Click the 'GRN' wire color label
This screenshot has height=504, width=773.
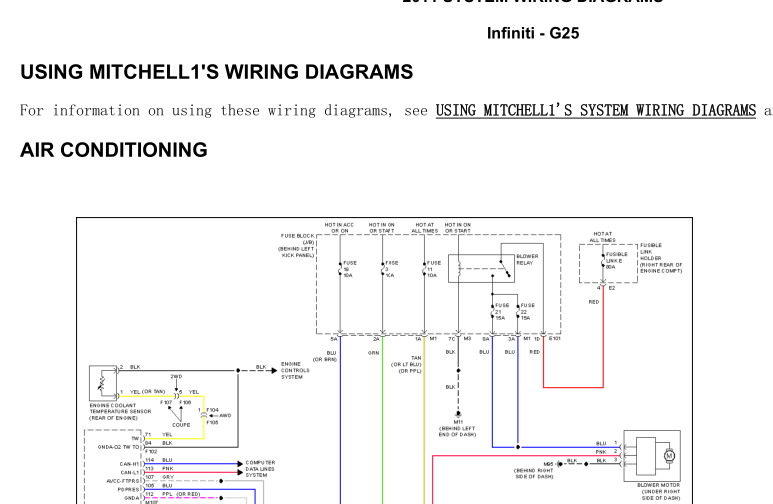tap(373, 353)
